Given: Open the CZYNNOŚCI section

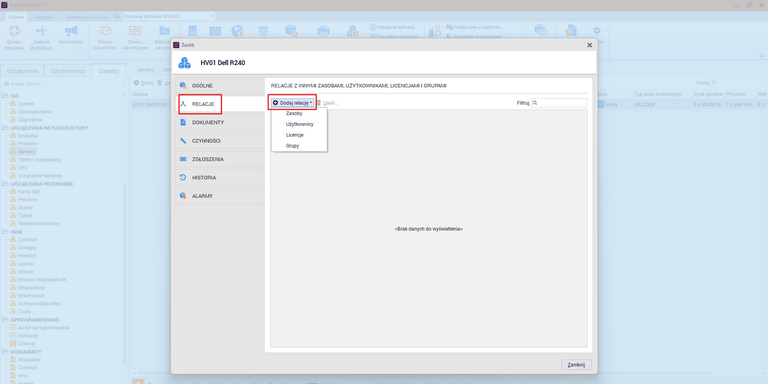Looking at the screenshot, I should pos(220,141).
